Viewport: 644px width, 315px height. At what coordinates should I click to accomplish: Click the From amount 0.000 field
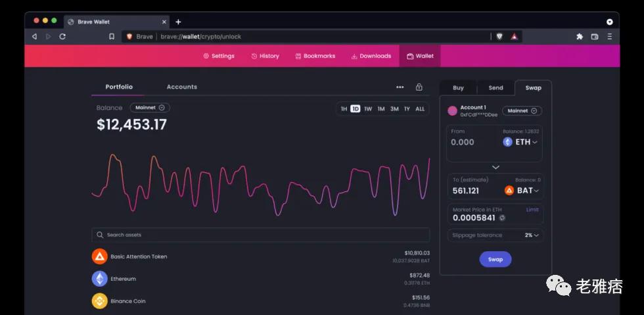[x=463, y=142]
